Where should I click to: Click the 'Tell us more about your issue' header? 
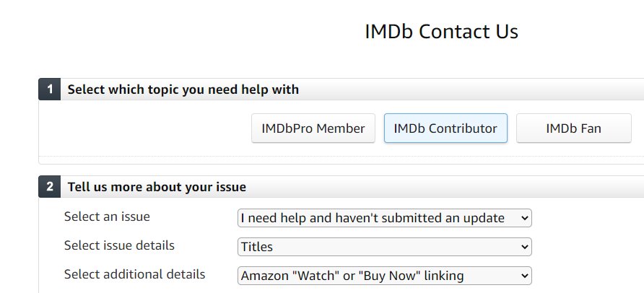click(x=157, y=187)
